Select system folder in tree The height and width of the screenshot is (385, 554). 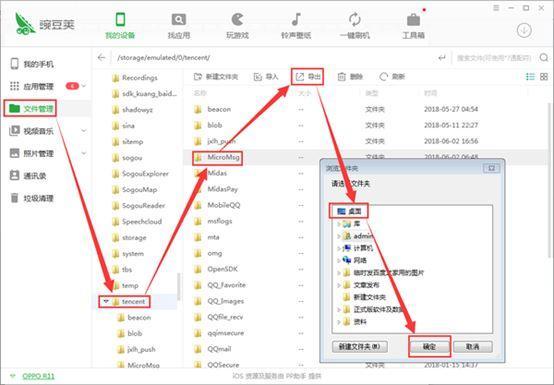pyautogui.click(x=128, y=253)
